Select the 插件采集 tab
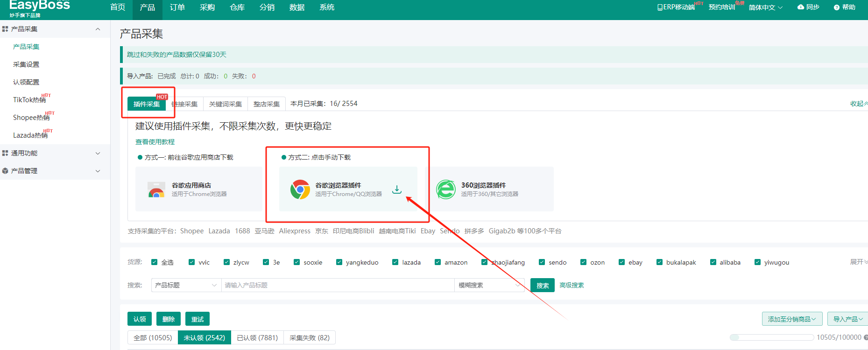This screenshot has height=350, width=868. pos(147,104)
